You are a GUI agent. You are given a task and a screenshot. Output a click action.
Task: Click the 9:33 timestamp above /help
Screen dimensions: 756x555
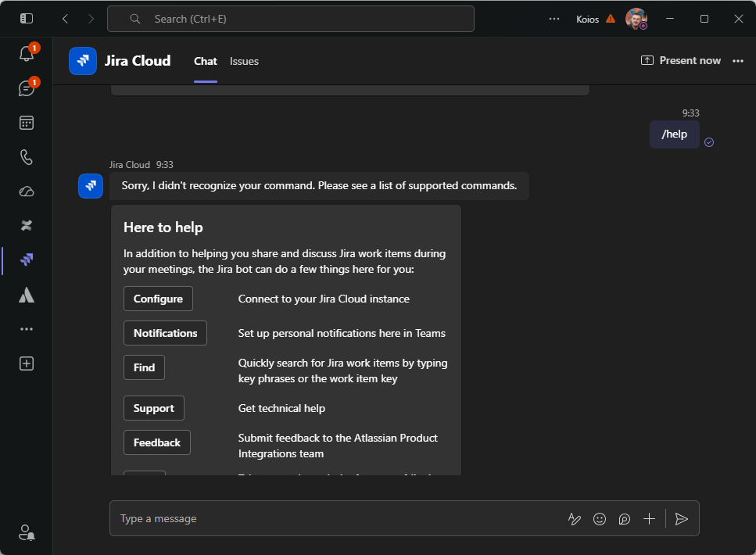point(690,113)
